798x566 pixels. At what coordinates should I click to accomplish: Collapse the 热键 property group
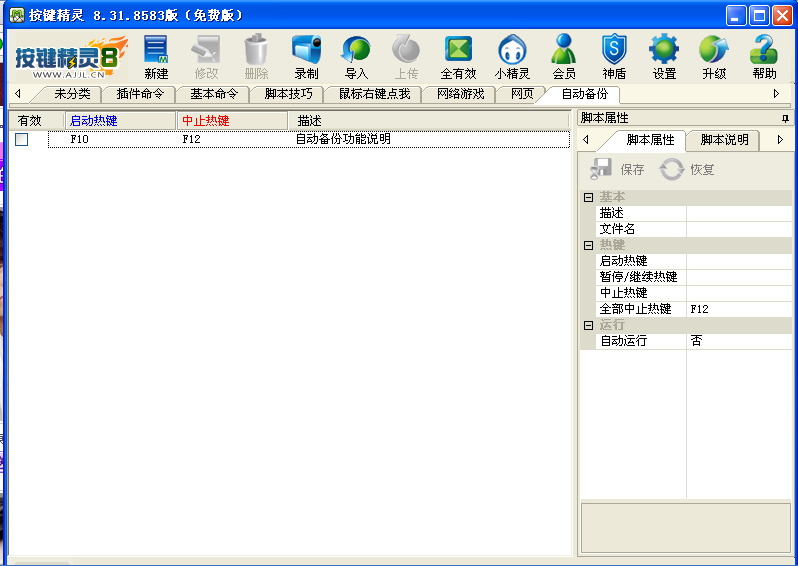coord(588,245)
